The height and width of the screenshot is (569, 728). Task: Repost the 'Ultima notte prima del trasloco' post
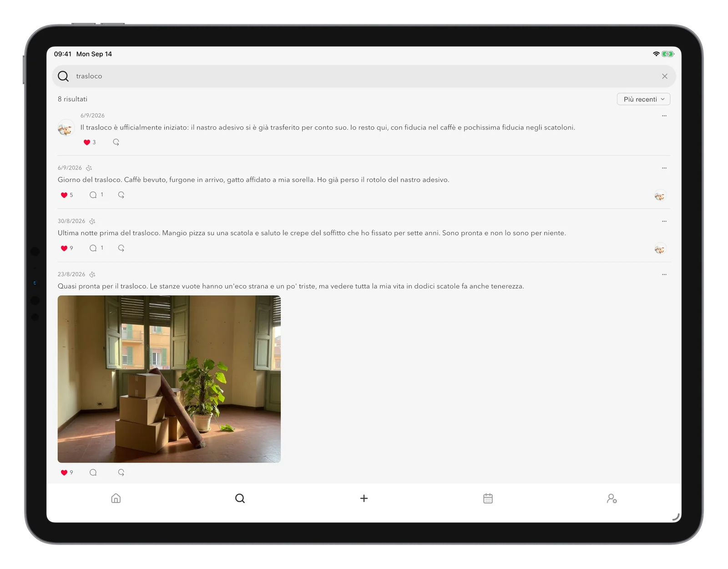coord(121,248)
